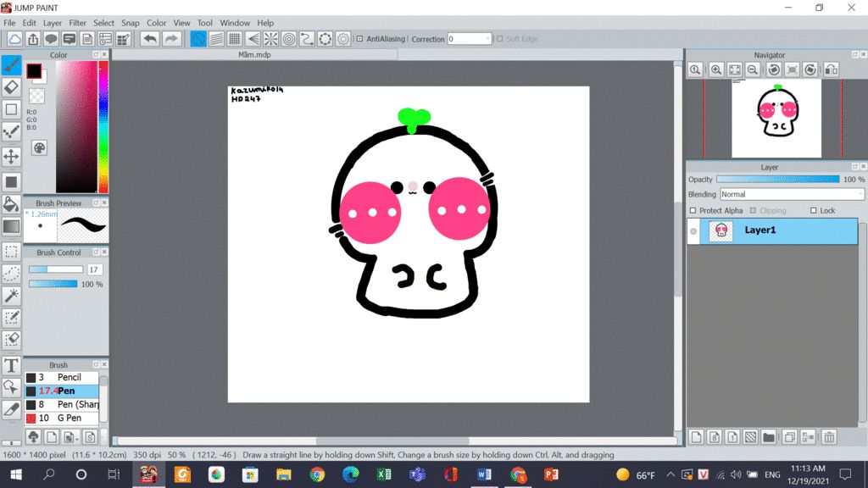The height and width of the screenshot is (488, 868).
Task: Select the Pen (Sharp) brush
Action: pos(61,404)
